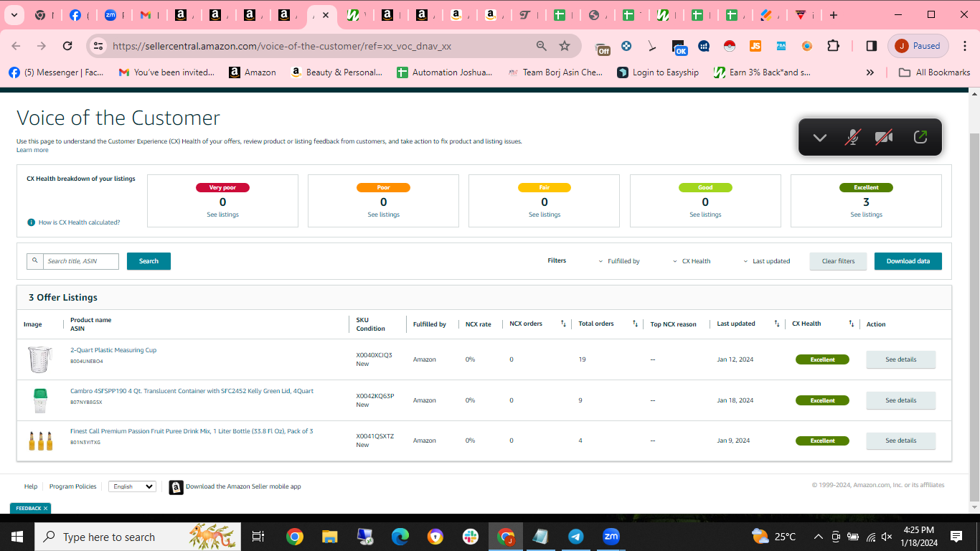This screenshot has height=551, width=980.
Task: Open the Paused profile button
Action: pyautogui.click(x=918, y=46)
